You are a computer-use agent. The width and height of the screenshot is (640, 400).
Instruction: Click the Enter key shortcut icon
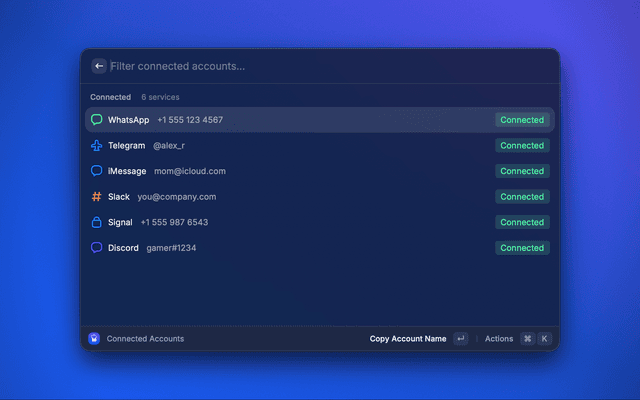pyautogui.click(x=460, y=339)
